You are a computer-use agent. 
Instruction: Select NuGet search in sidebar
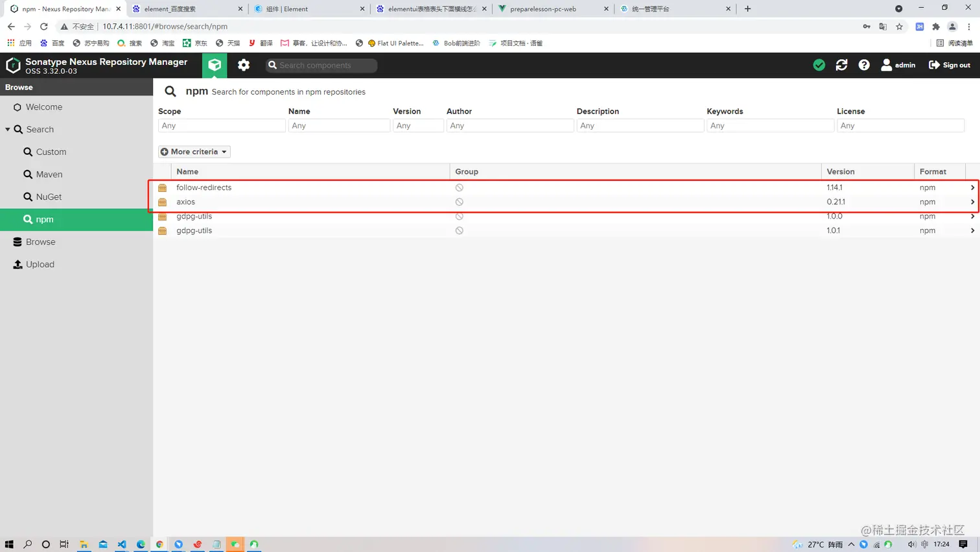[49, 197]
